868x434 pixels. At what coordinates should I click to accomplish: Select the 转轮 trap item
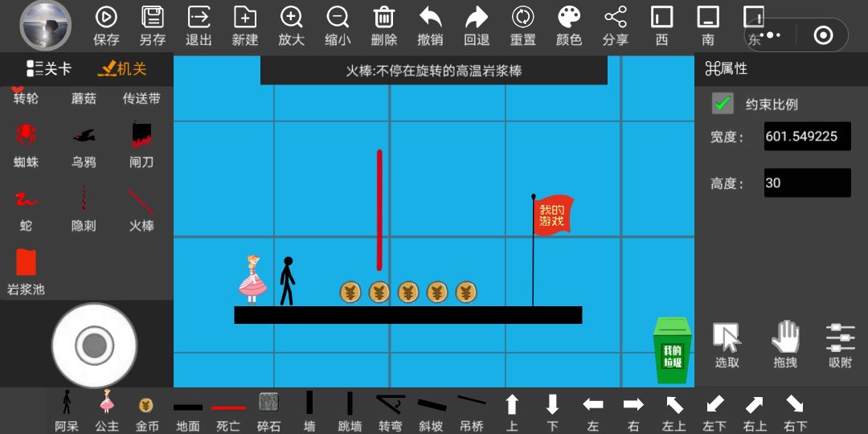26,97
